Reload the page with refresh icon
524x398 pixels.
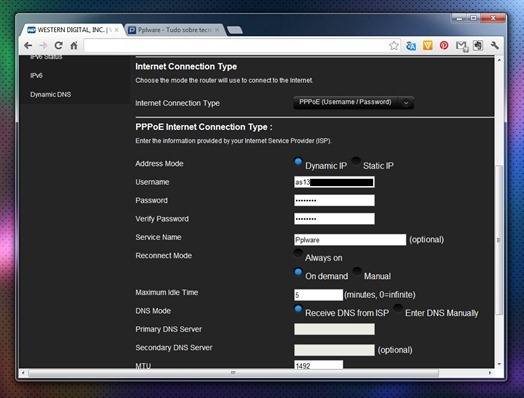58,45
